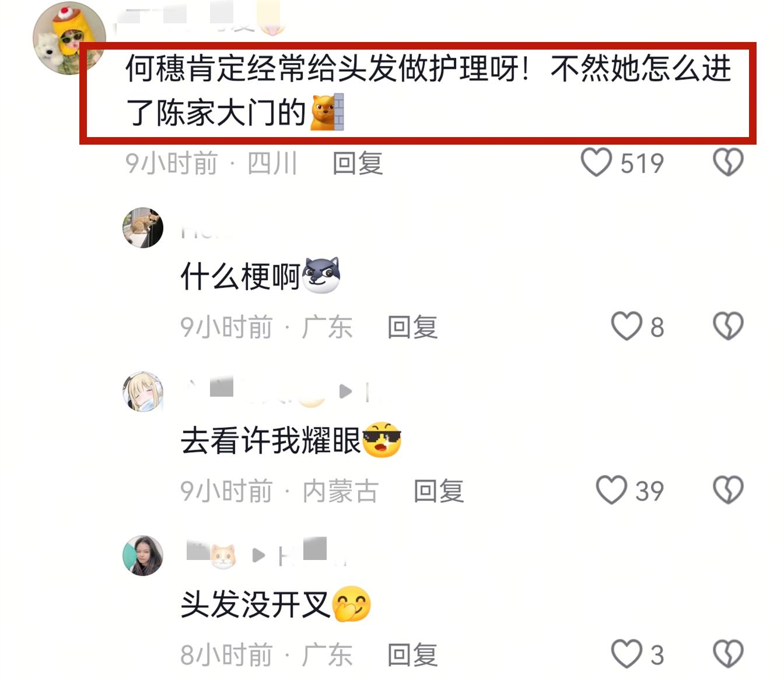Viewport: 784px width, 679px height.
Task: Like the 去看许我耀眼 reply
Action: point(611,490)
